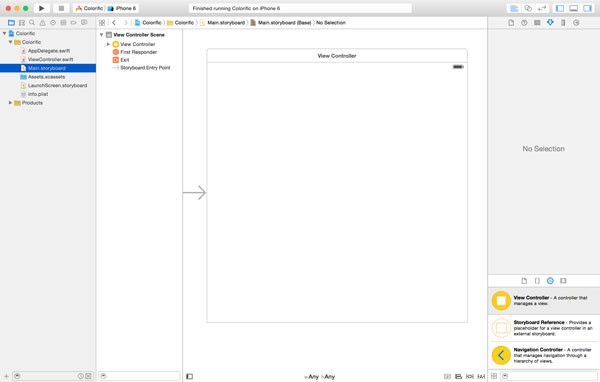
Task: Select Main.storyboard in navigator
Action: [x=48, y=68]
